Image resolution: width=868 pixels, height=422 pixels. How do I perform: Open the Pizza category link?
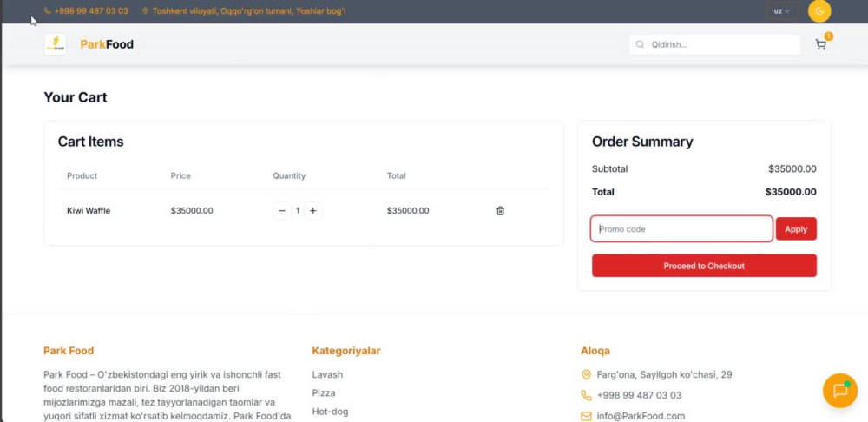(324, 392)
